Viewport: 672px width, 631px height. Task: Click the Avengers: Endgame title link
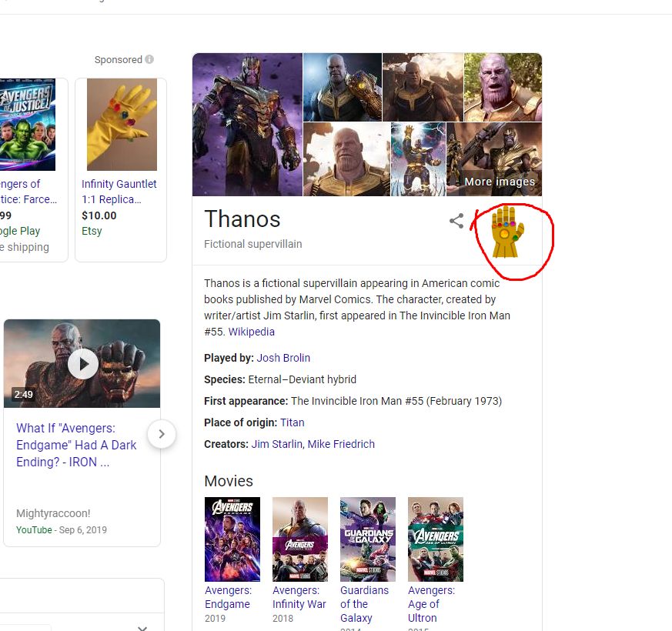point(229,597)
